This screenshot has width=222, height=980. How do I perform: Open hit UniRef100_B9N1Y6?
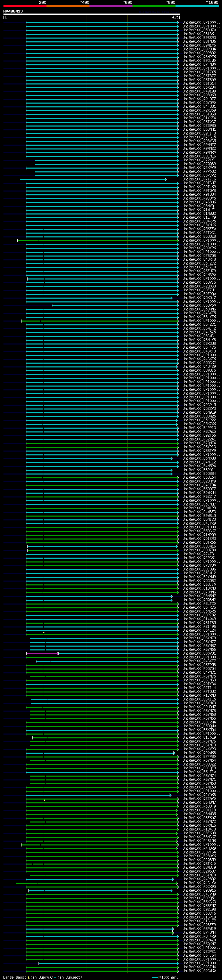199,45
